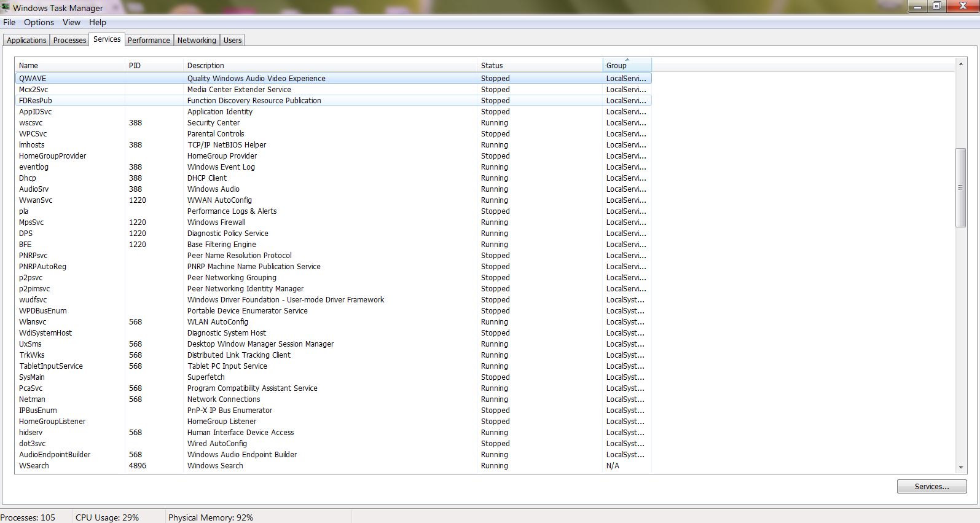
Task: Sort by the Status column header
Action: 540,65
